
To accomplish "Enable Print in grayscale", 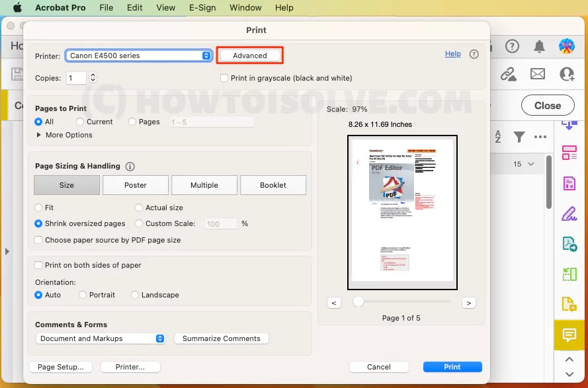I will (x=224, y=77).
